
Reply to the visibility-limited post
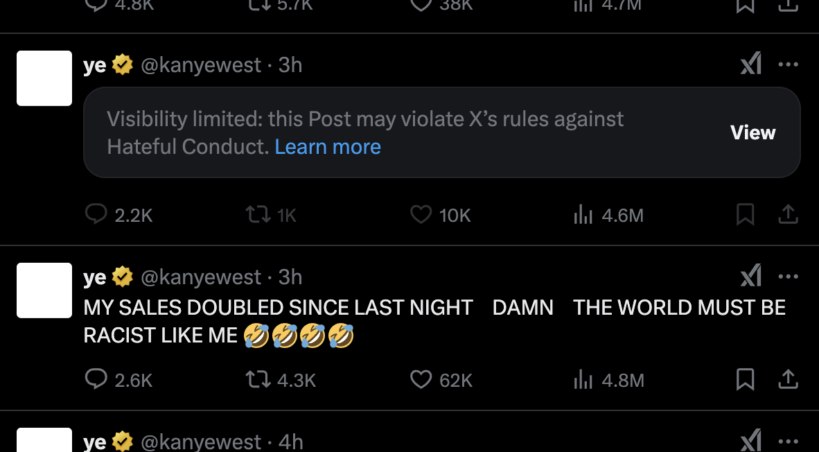[96, 215]
